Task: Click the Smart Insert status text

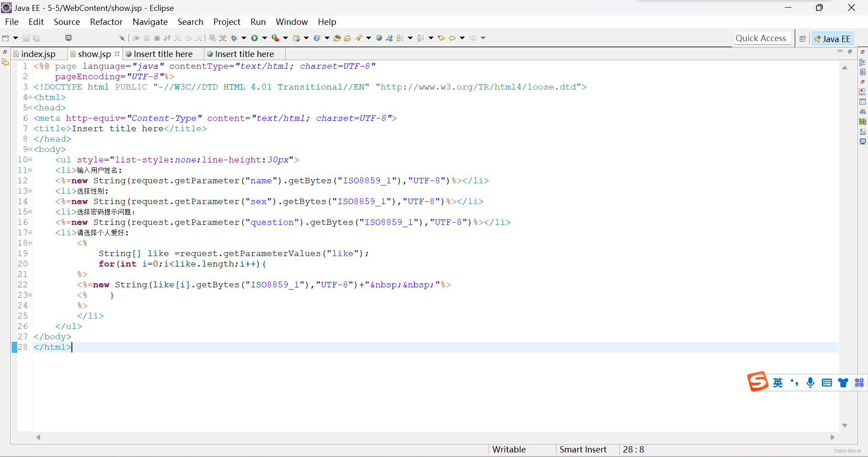Action: (x=583, y=449)
